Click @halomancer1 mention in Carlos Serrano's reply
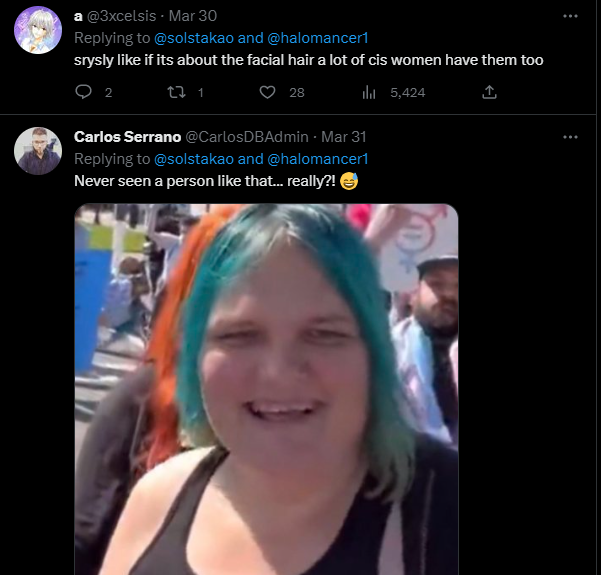The width and height of the screenshot is (601, 575). [318, 159]
